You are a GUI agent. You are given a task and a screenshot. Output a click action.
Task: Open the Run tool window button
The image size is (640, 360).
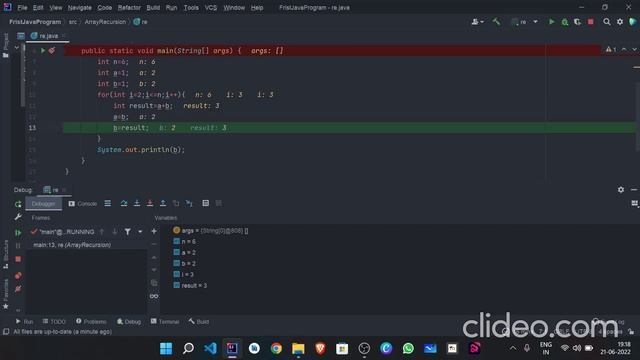click(24, 322)
